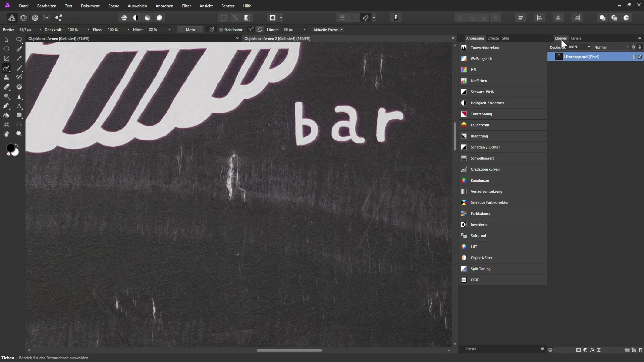Screen dimensions: 644x362
Task: Switch to the Kanäle tab
Action: click(x=576, y=38)
